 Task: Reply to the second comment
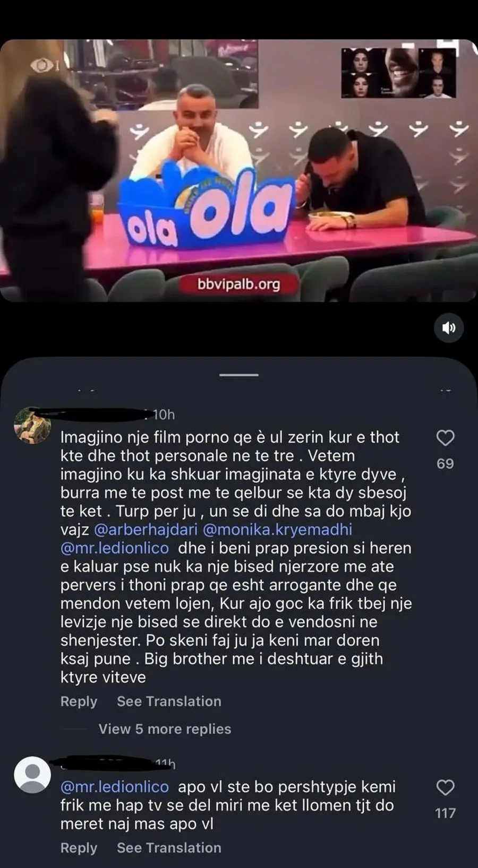79,848
